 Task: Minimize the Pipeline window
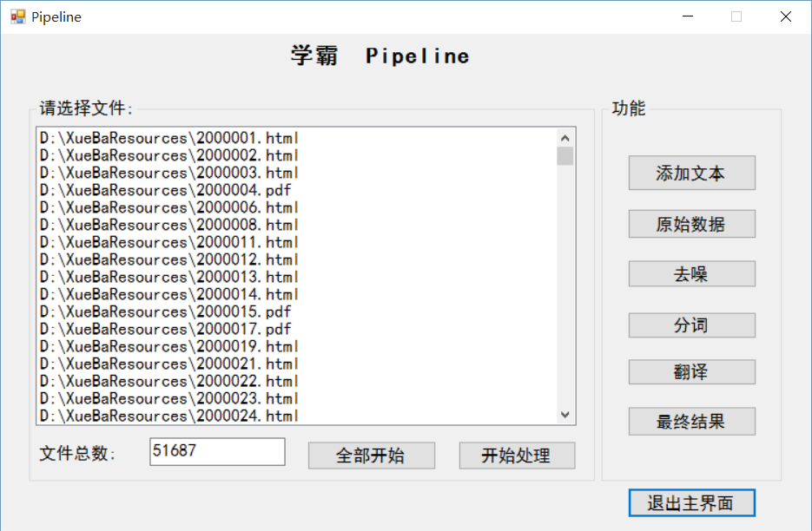[688, 16]
